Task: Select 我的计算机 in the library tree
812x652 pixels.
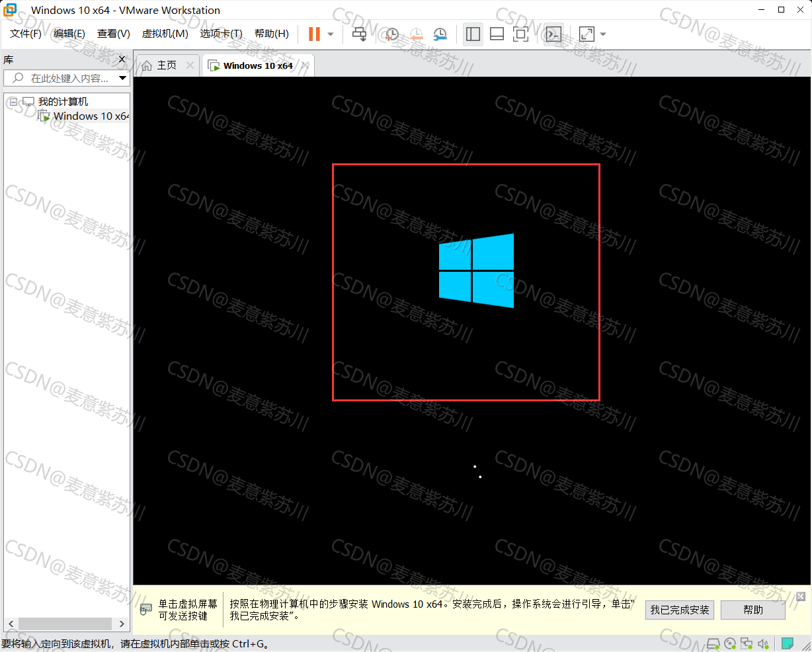Action: tap(63, 102)
